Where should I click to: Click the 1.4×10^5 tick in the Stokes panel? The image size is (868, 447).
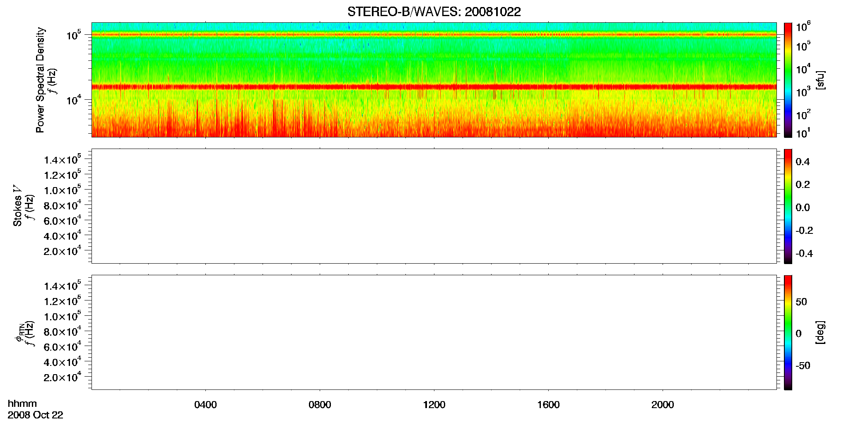coord(63,159)
